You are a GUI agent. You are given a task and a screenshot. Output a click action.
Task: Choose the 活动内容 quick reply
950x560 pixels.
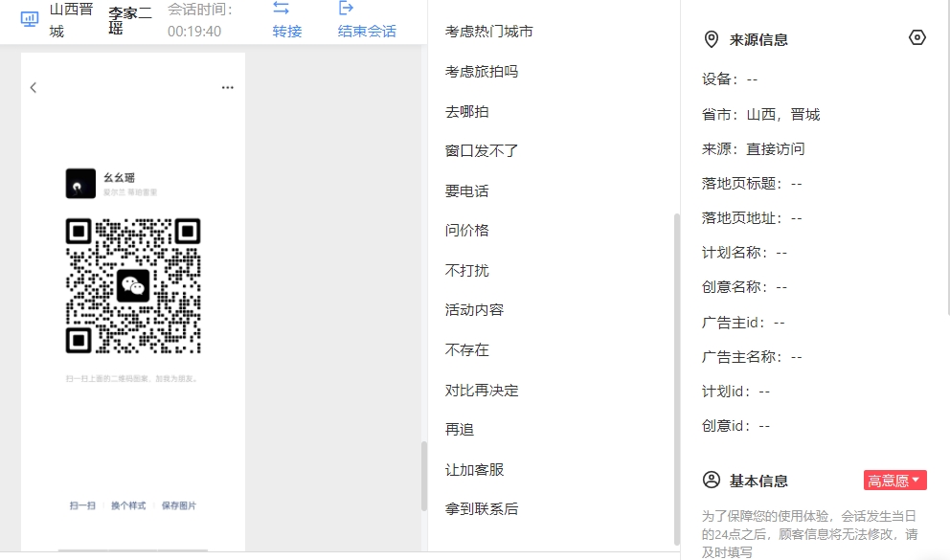point(474,310)
